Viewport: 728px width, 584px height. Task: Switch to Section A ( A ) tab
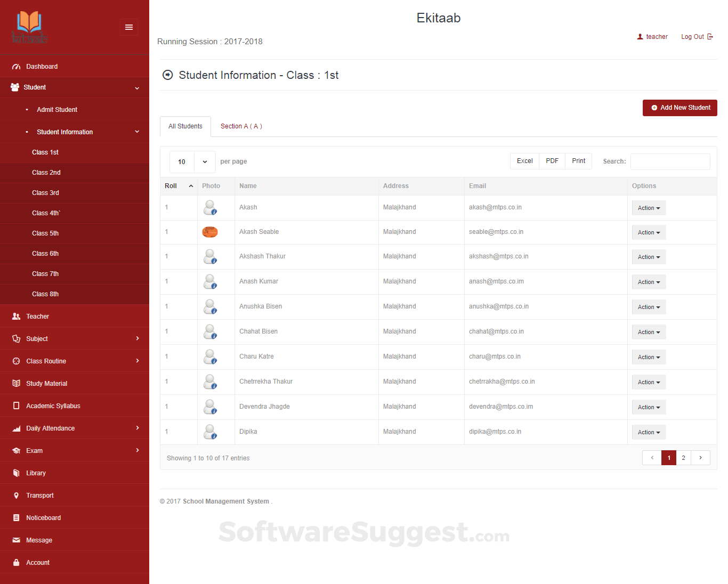point(241,126)
